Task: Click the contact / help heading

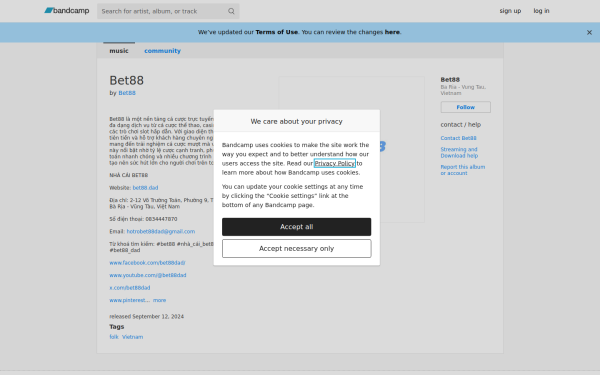Action: point(461,124)
